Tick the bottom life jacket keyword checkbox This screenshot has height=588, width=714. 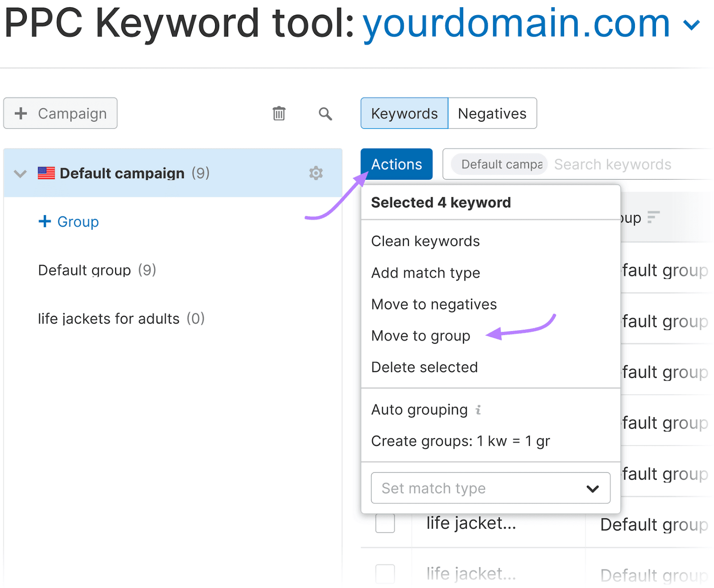385,573
